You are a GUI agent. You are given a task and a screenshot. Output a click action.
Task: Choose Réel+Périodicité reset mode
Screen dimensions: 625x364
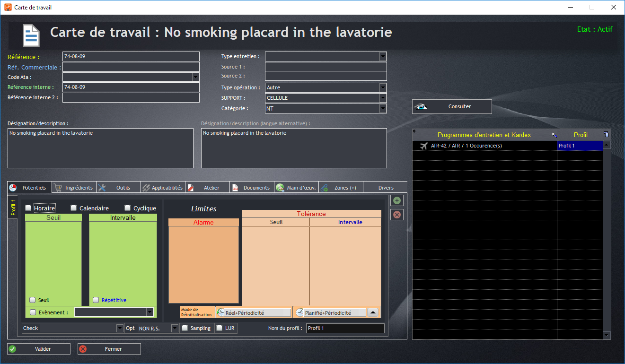click(253, 312)
